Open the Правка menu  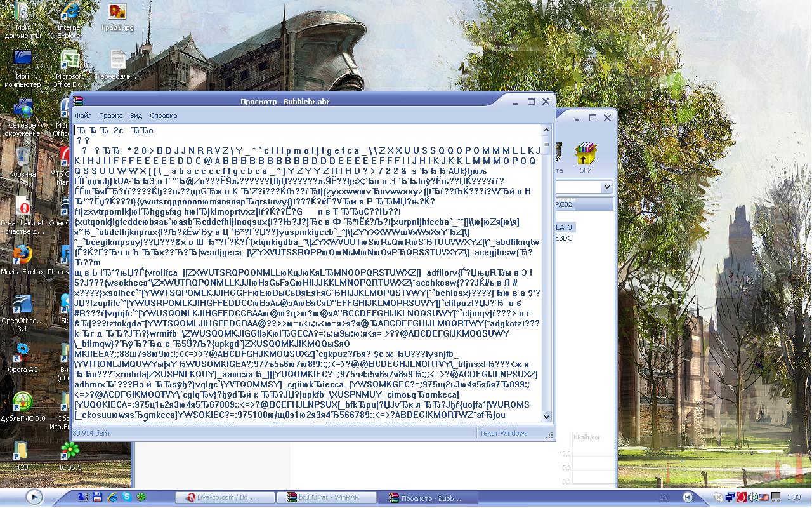click(x=111, y=116)
